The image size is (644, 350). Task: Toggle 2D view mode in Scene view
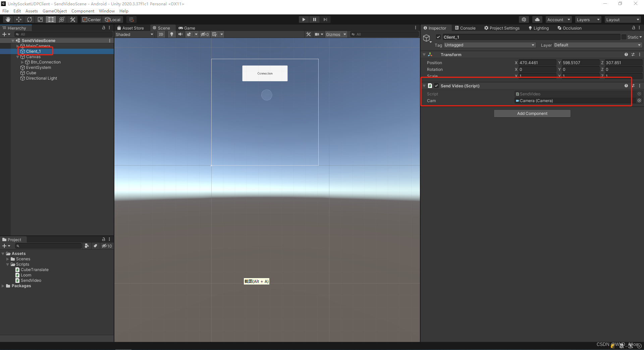click(161, 34)
